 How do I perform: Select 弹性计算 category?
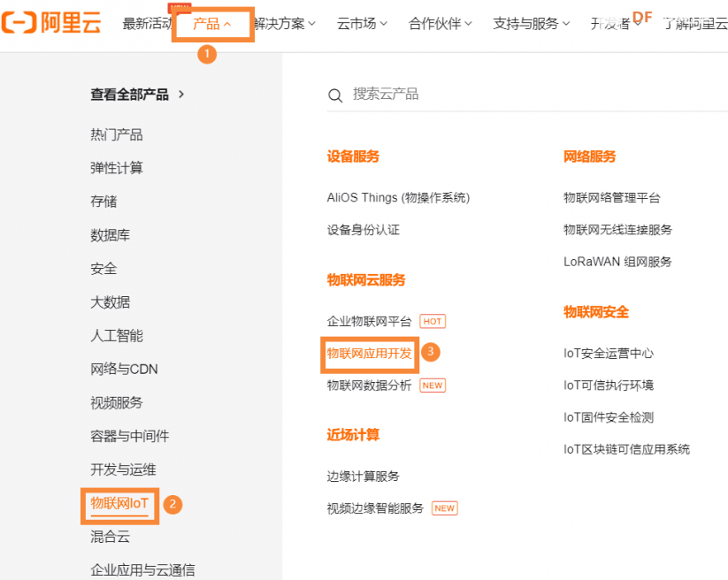click(x=117, y=168)
